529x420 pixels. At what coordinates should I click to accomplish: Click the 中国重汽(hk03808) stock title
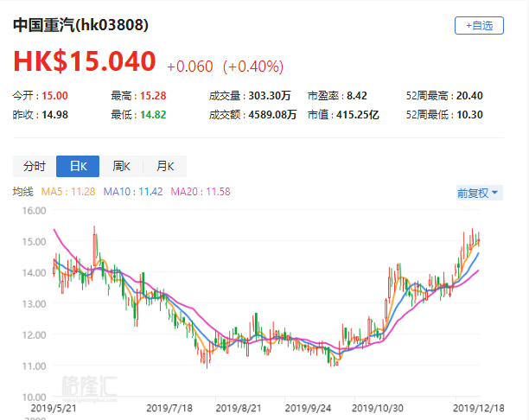click(x=80, y=26)
